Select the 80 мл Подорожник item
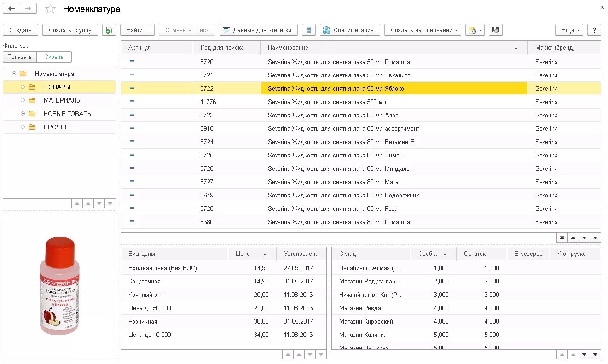The height and width of the screenshot is (364, 608). 361,195
